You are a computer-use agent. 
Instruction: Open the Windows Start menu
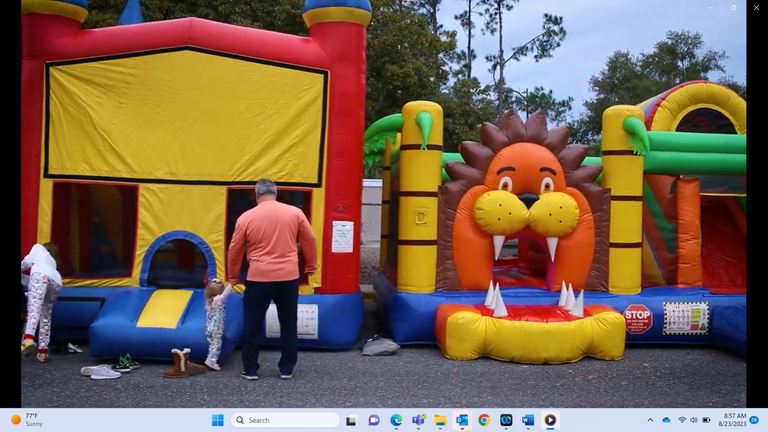point(217,420)
